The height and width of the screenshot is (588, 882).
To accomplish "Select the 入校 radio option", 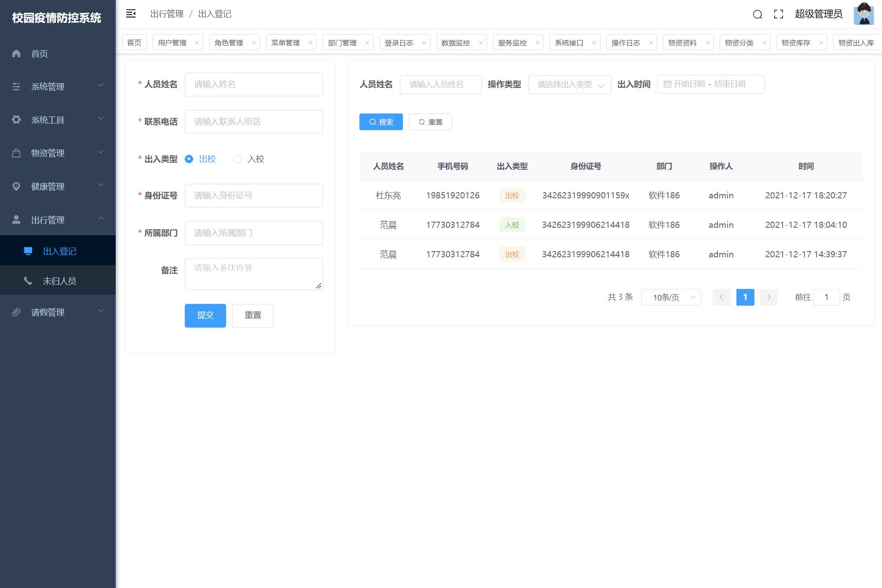I will [238, 159].
